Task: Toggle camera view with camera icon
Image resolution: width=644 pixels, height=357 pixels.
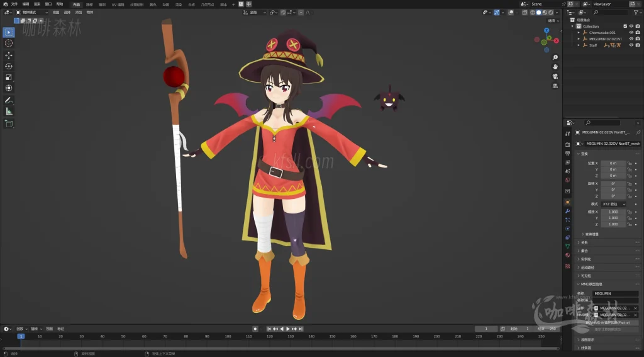Action: coord(555,77)
